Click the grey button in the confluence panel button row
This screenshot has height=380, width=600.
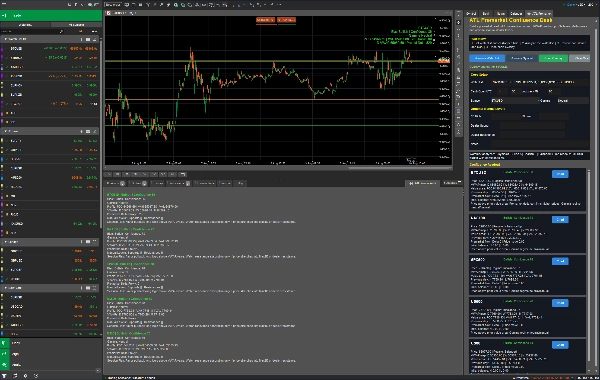point(580,58)
